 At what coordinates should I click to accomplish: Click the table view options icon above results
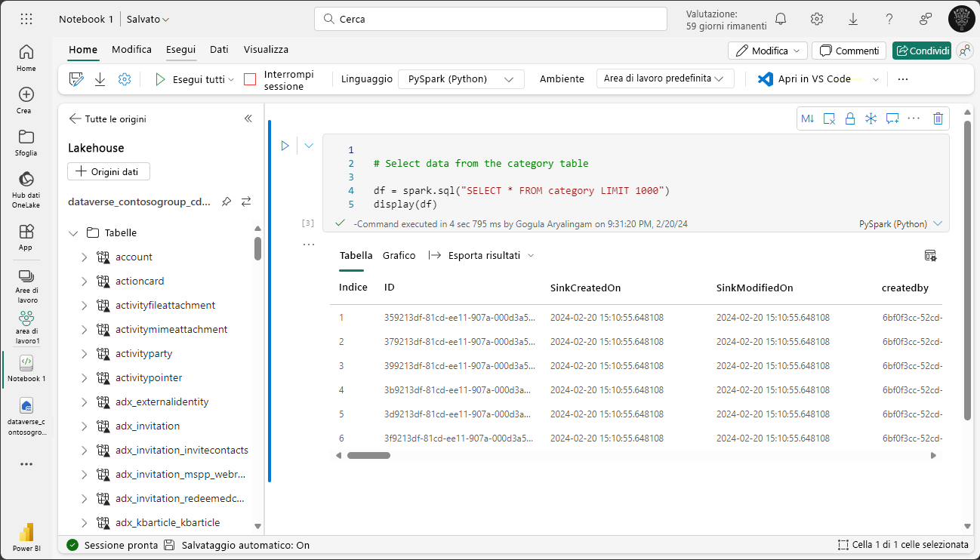930,256
